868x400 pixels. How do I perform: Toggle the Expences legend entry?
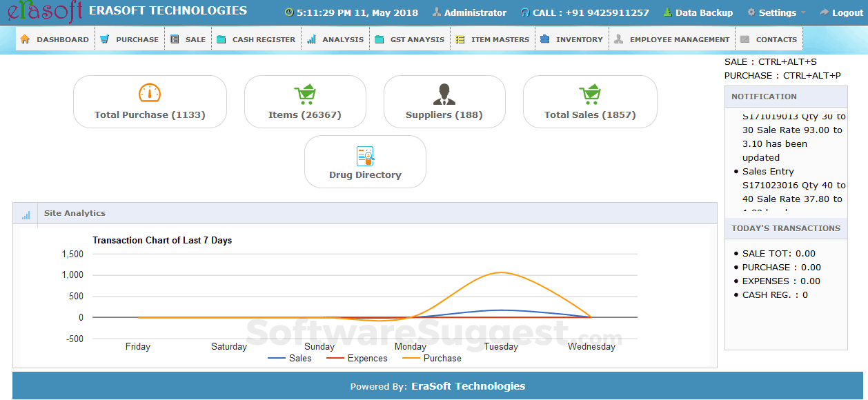click(x=357, y=358)
